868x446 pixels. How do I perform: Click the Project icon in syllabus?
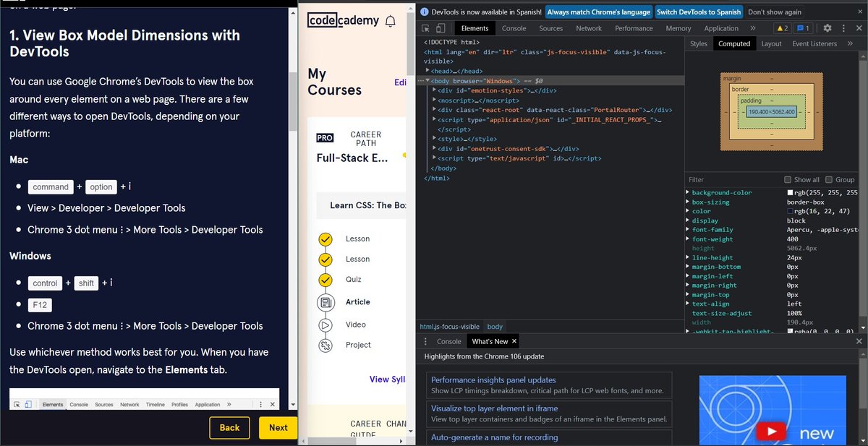(x=325, y=345)
